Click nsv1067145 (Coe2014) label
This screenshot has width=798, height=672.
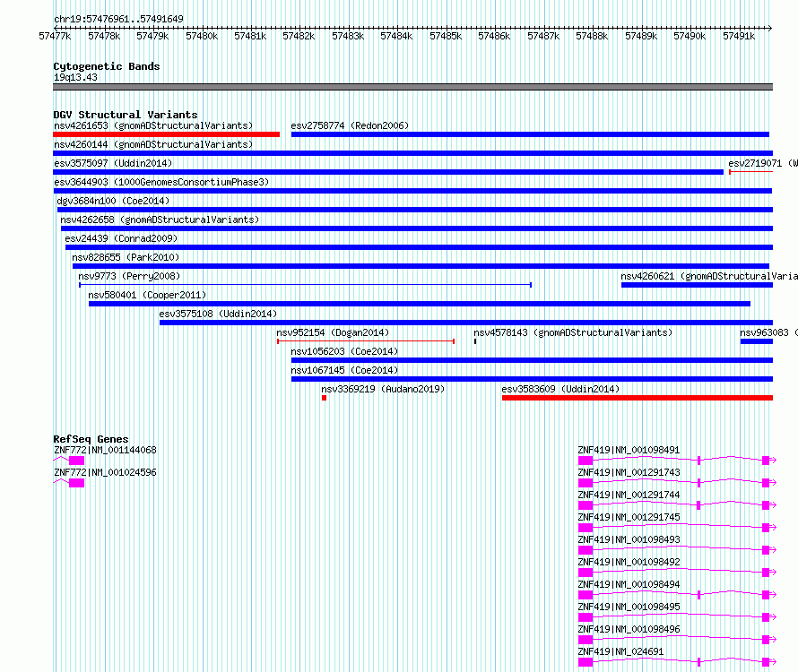tap(344, 370)
